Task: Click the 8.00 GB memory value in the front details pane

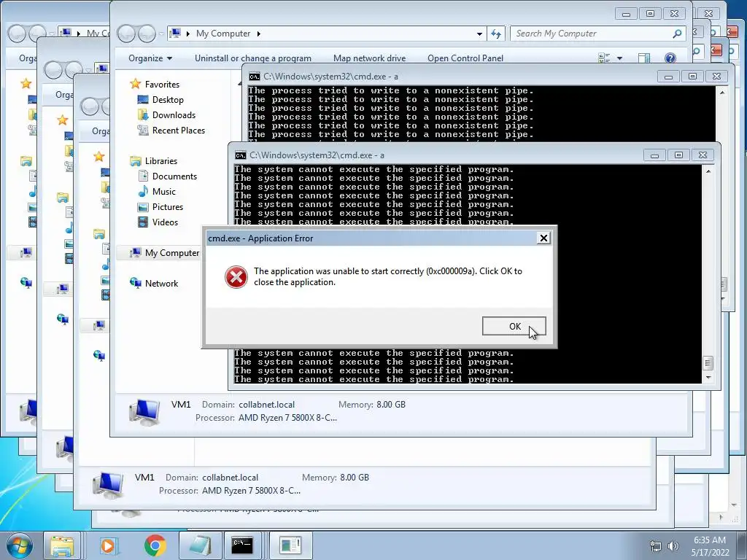Action: click(x=391, y=405)
